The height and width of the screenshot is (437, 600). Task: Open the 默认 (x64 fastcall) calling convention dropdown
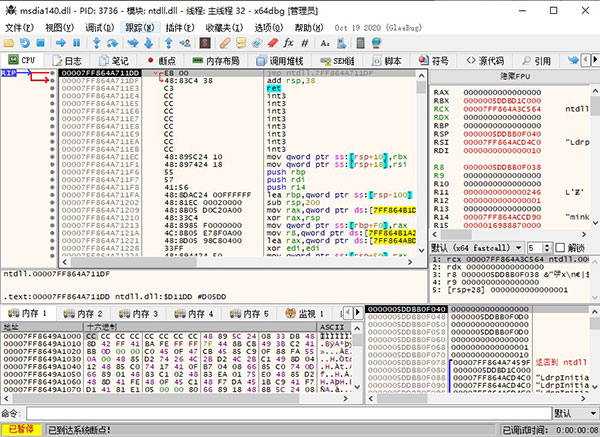477,248
